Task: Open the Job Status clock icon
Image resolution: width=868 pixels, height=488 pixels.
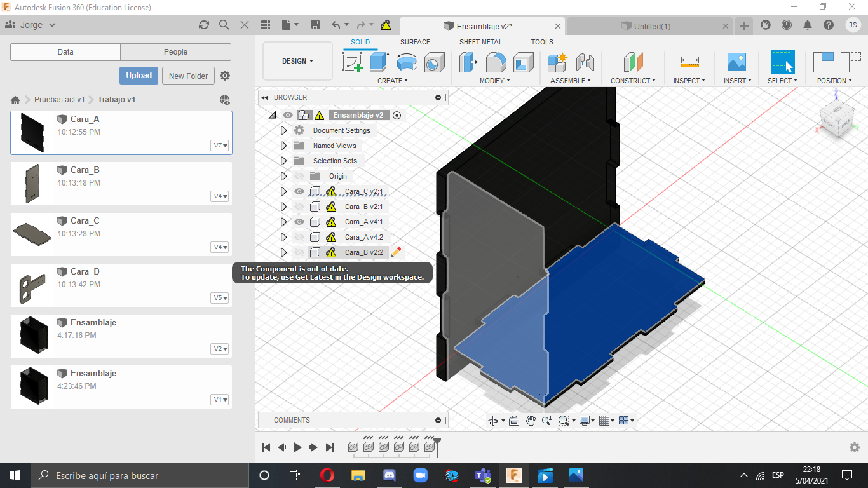Action: pos(787,25)
